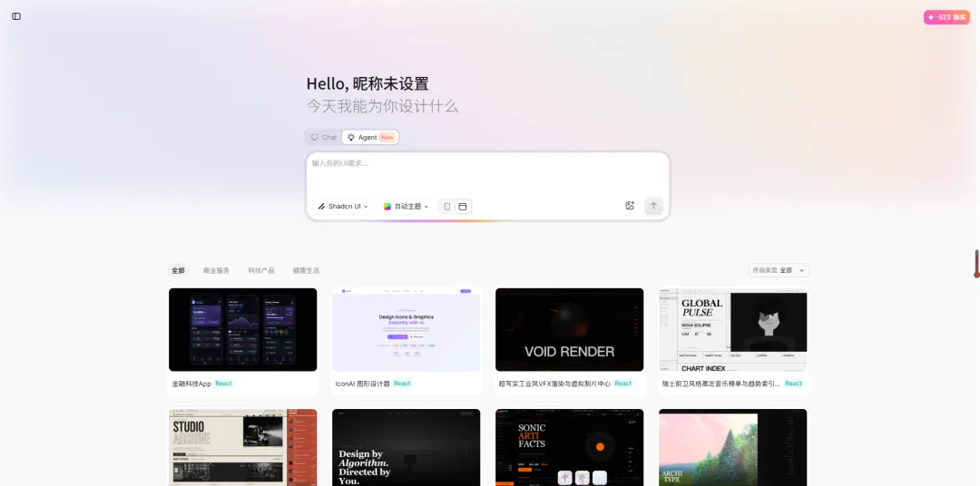
Task: Click the New badge beside Agent
Action: pos(387,138)
